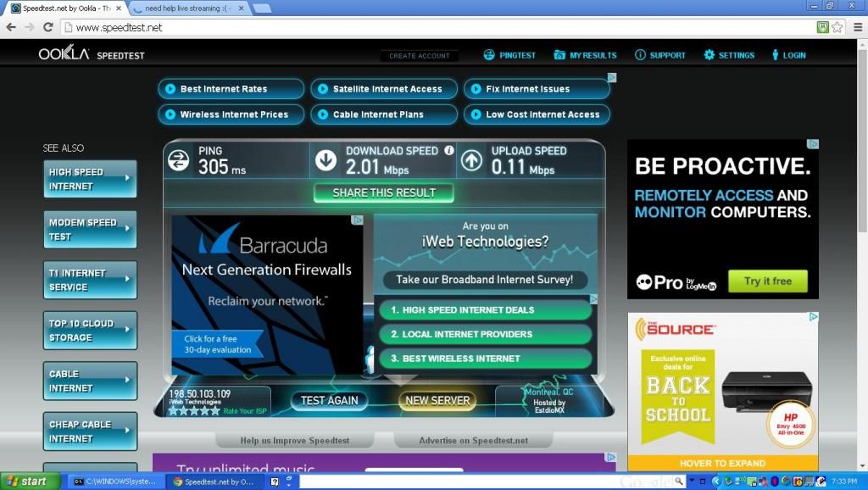Image resolution: width=868 pixels, height=490 pixels.
Task: Click the green extension icon in the address bar
Action: pyautogui.click(x=823, y=27)
